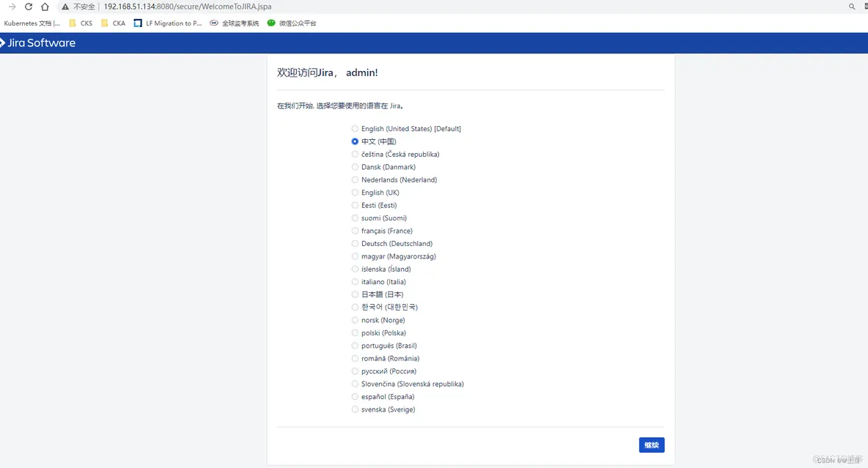Select suomi (Suomi) option
This screenshot has width=868, height=468.
(355, 218)
